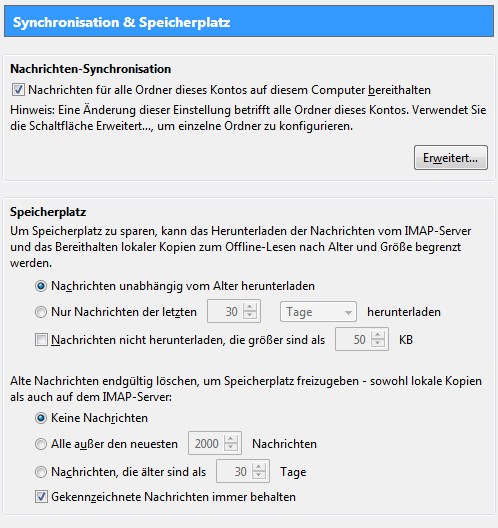
Task: Select the Keine Nachrichten radio option
Action: coord(41,418)
